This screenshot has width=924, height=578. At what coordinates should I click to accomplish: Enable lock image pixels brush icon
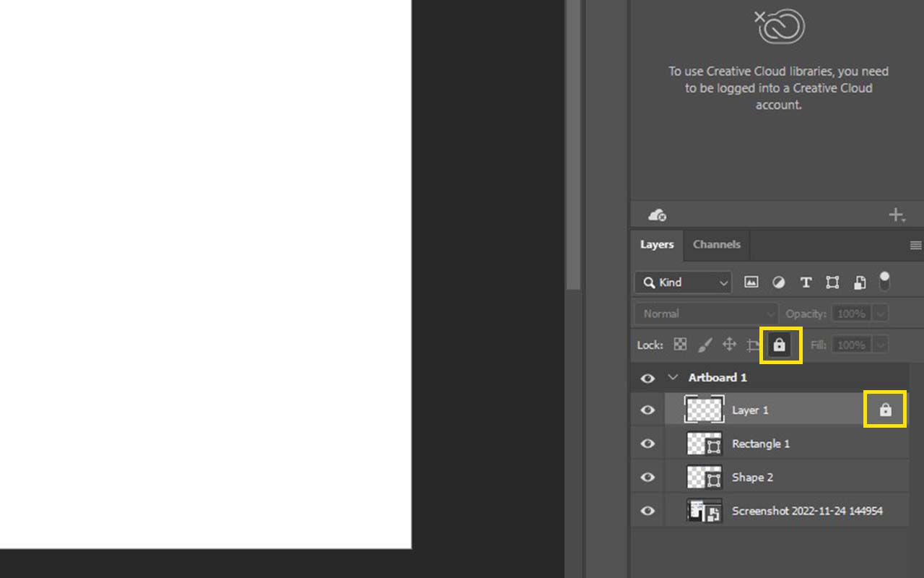coord(705,345)
